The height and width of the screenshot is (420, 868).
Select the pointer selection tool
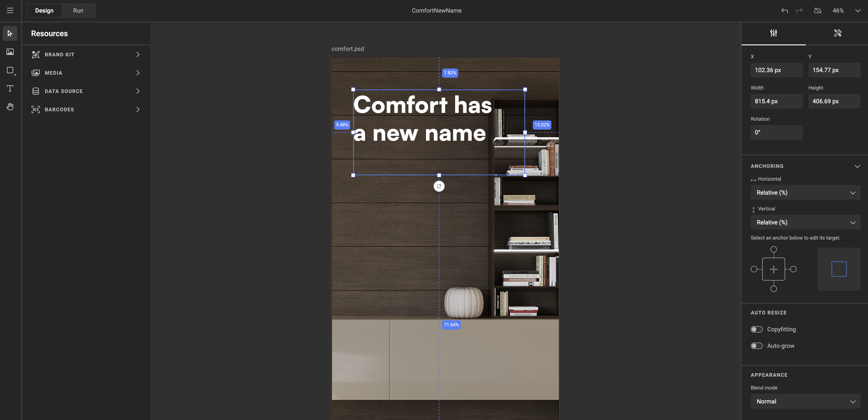pyautogui.click(x=10, y=33)
